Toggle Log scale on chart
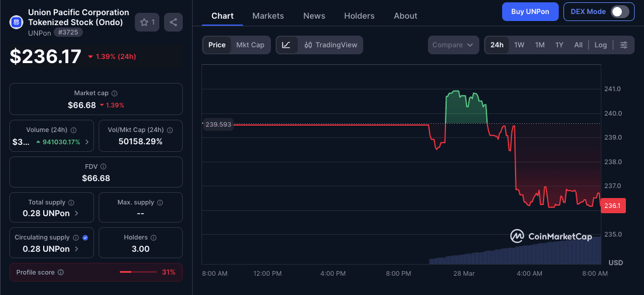The width and height of the screenshot is (644, 295). (601, 45)
